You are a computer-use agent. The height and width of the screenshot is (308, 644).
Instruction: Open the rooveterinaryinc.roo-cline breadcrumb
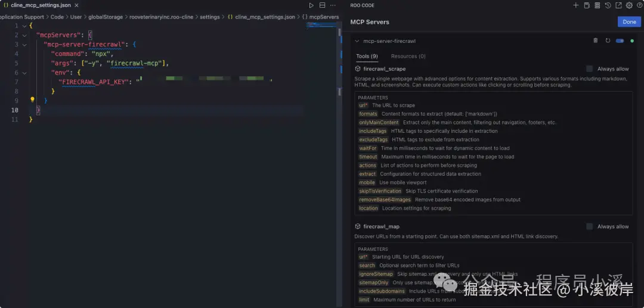(162, 17)
